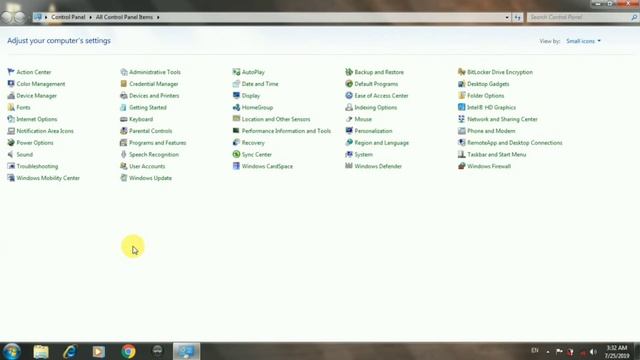This screenshot has height=360, width=640.
Task: Click the Power Options icon
Action: click(11, 142)
